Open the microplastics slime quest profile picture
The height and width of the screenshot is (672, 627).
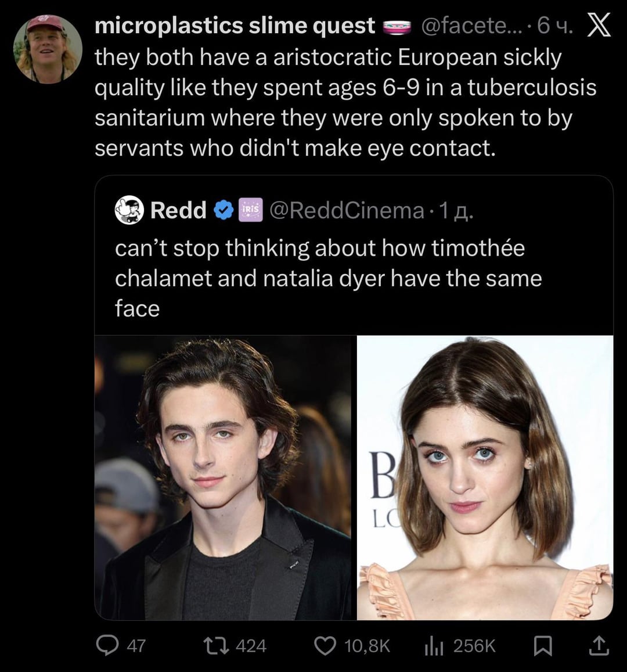[x=47, y=49]
